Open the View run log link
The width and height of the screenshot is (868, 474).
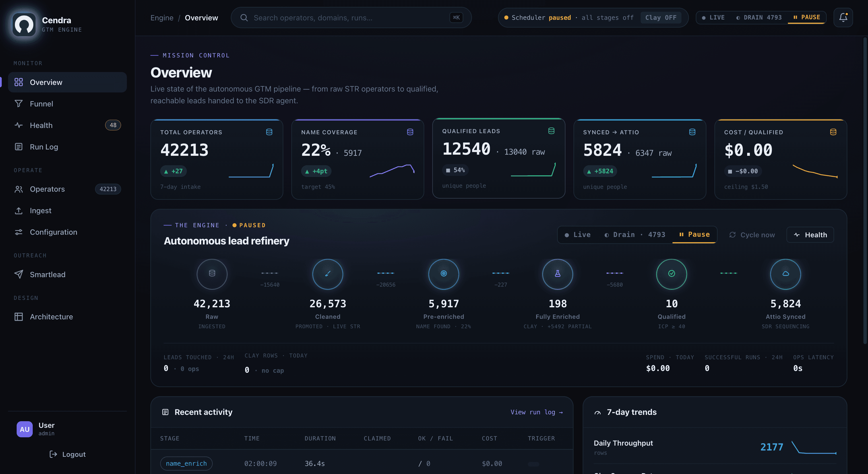[536, 412]
